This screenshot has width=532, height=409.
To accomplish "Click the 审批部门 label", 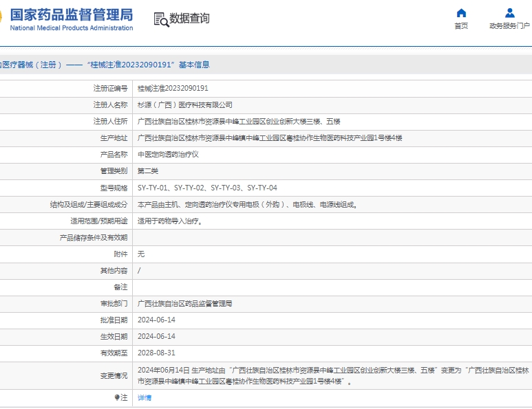I will 114,304.
